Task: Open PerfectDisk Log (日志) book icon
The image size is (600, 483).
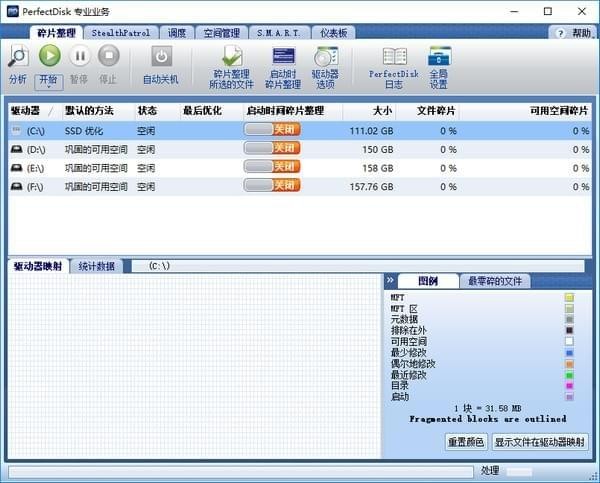Action: [395, 57]
